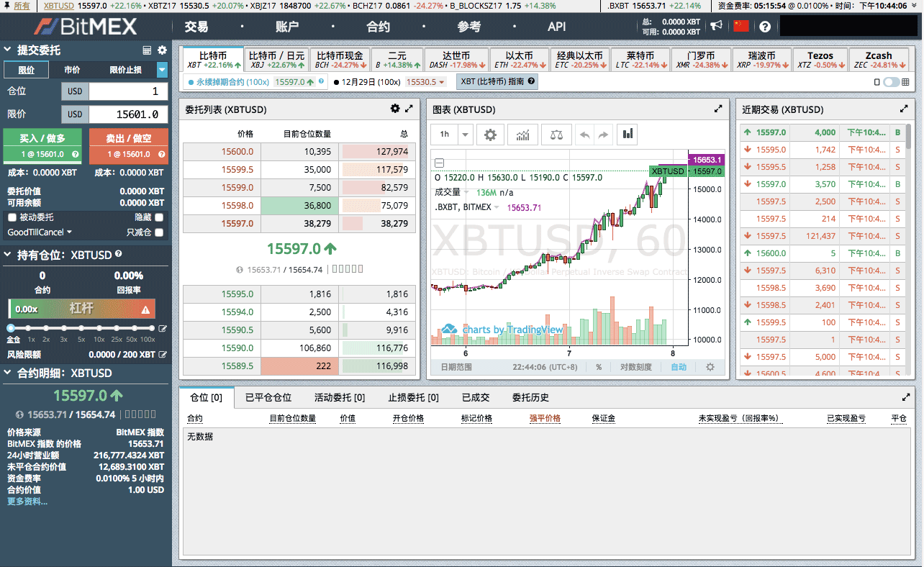924x567 pixels.
Task: Collapse the 提交委托 section
Action: pyautogui.click(x=8, y=50)
